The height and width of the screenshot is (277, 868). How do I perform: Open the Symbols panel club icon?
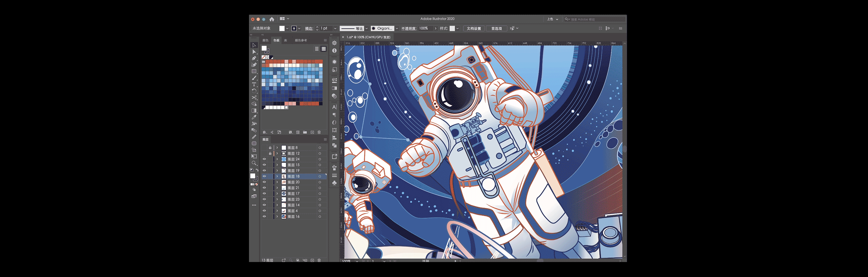[x=334, y=183]
